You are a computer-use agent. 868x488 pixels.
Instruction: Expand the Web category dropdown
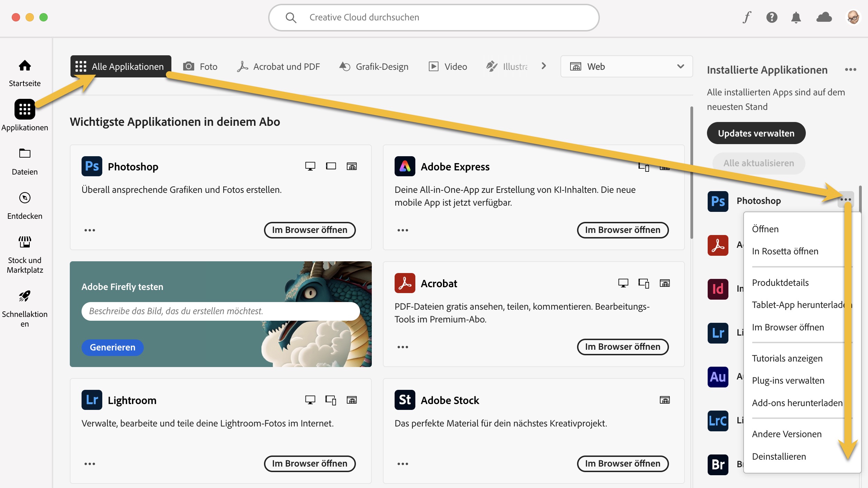pyautogui.click(x=626, y=66)
